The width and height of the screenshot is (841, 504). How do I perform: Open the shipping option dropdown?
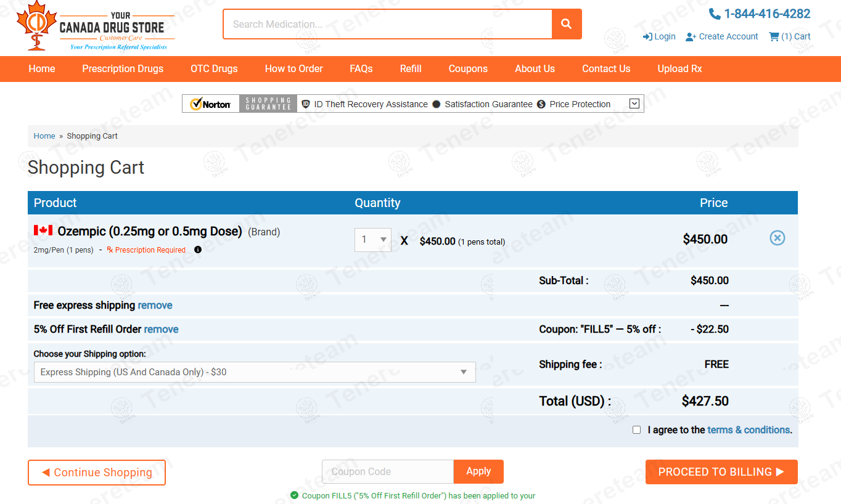click(255, 372)
